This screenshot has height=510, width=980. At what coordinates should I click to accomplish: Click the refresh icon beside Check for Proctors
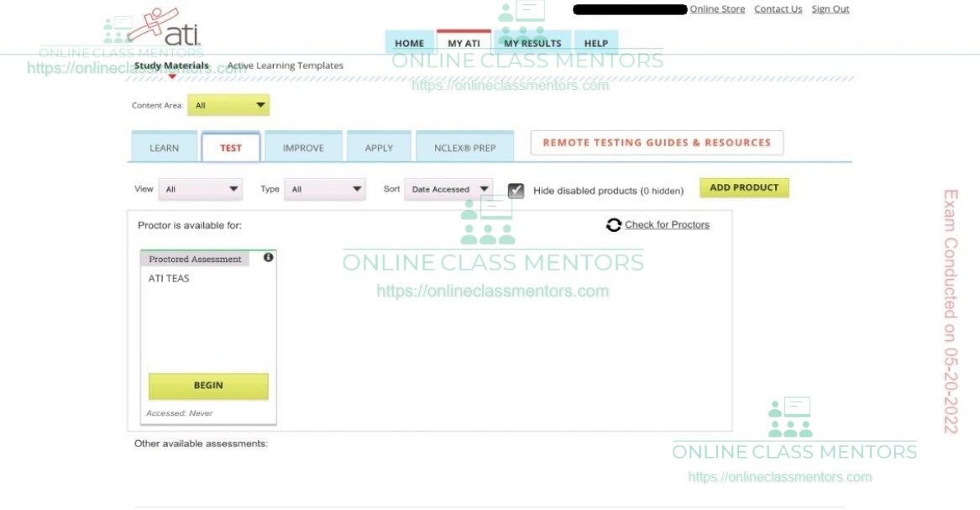pyautogui.click(x=614, y=225)
